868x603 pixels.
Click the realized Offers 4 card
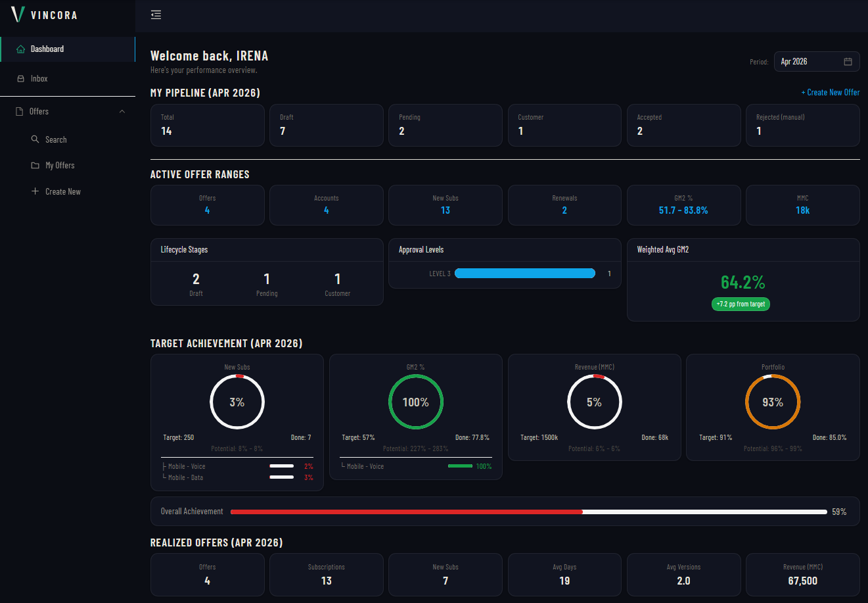[x=208, y=575]
